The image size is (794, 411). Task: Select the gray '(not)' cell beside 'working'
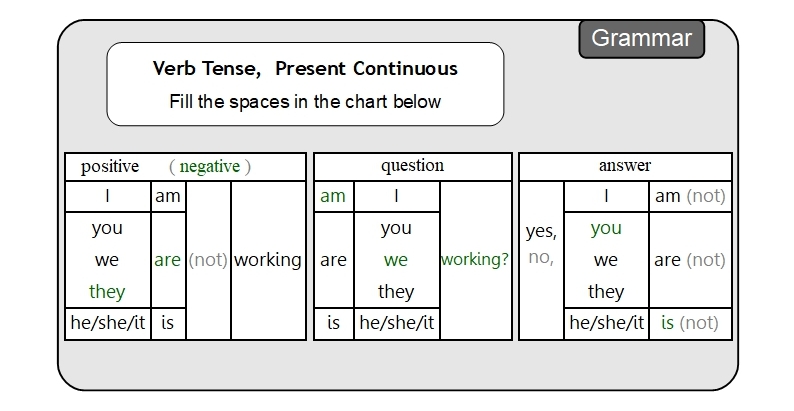[208, 260]
